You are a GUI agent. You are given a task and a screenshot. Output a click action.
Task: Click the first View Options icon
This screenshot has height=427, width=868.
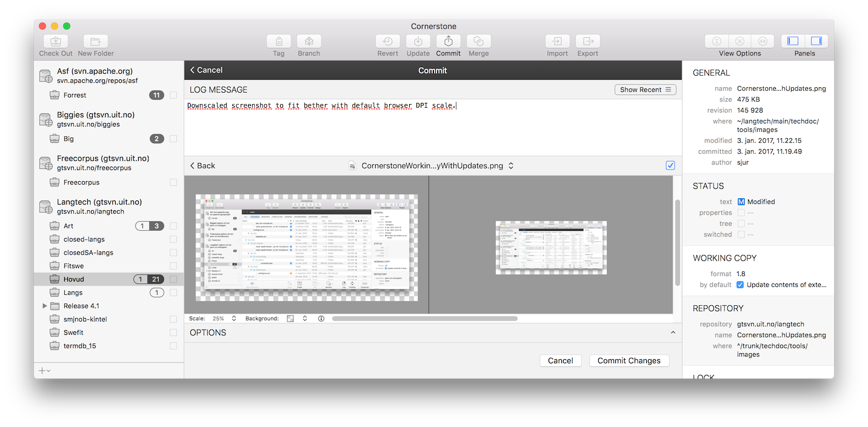716,41
